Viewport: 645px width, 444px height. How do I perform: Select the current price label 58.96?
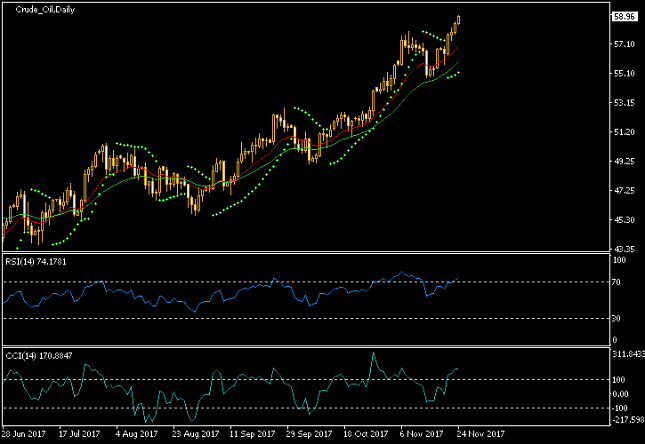624,16
